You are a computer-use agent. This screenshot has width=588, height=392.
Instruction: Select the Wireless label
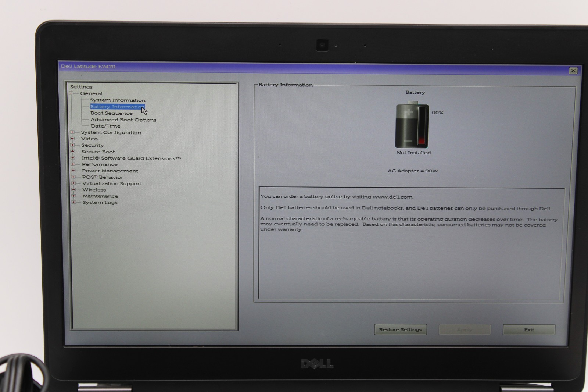pos(94,190)
